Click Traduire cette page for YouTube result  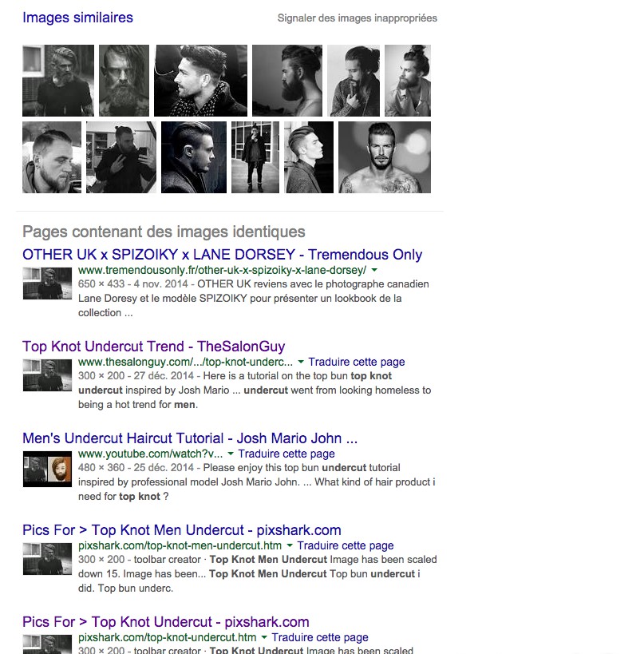pyautogui.click(x=286, y=454)
